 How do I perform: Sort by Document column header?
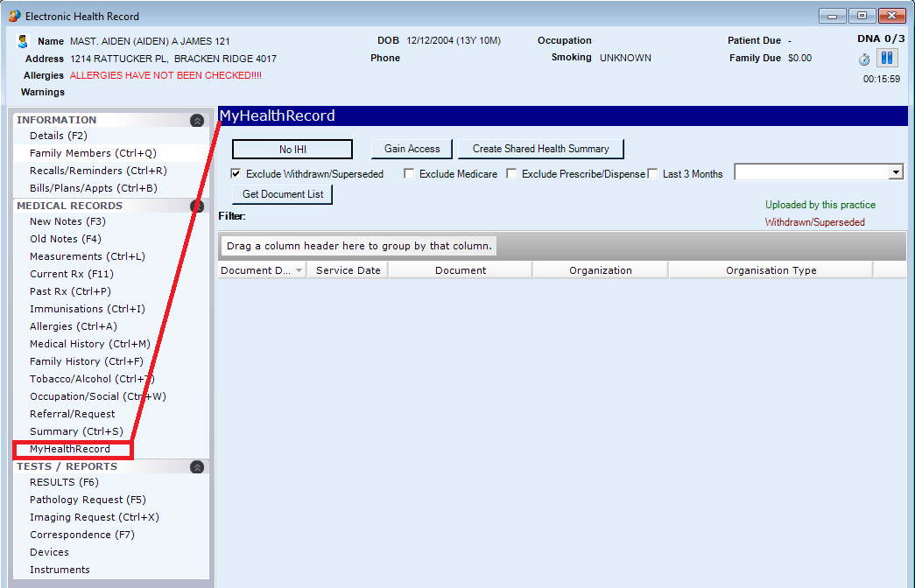coord(461,270)
